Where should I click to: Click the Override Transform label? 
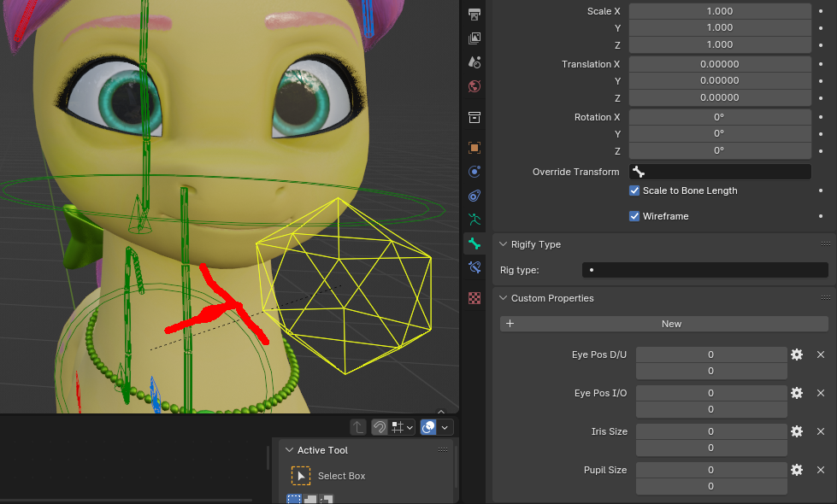pyautogui.click(x=575, y=172)
